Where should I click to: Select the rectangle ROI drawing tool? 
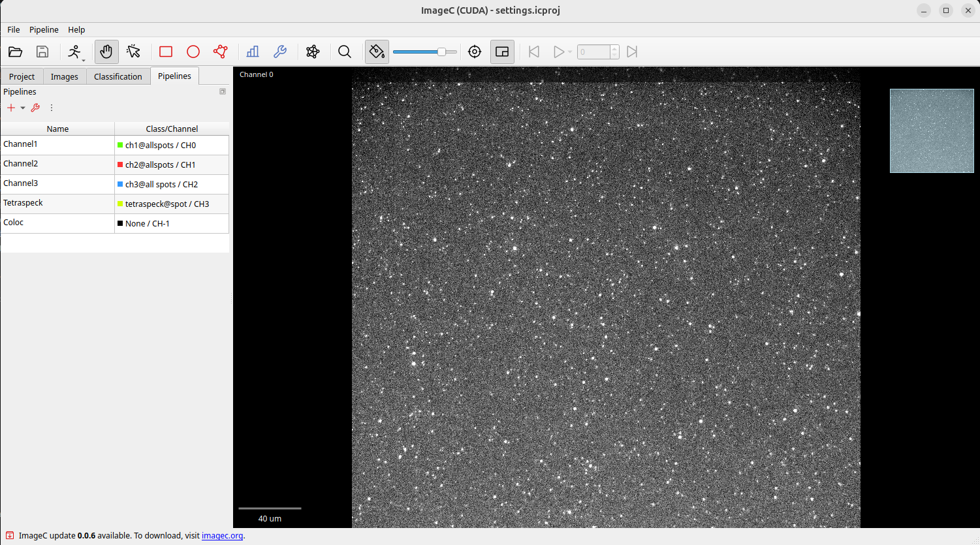pyautogui.click(x=166, y=52)
